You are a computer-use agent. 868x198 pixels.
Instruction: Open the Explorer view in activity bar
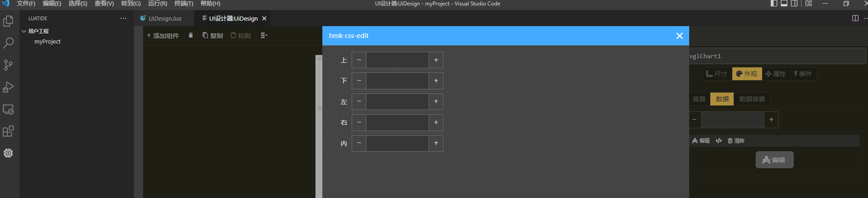pos(8,21)
